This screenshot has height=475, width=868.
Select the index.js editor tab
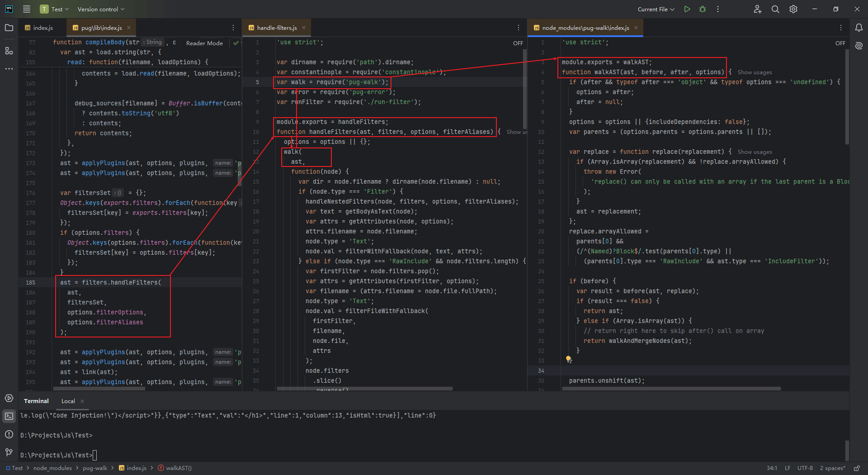point(42,28)
